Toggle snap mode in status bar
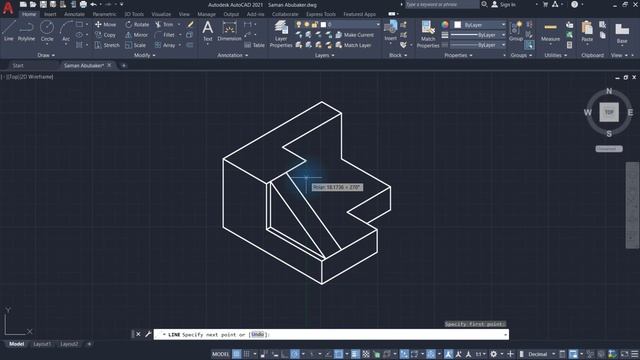 [246, 354]
